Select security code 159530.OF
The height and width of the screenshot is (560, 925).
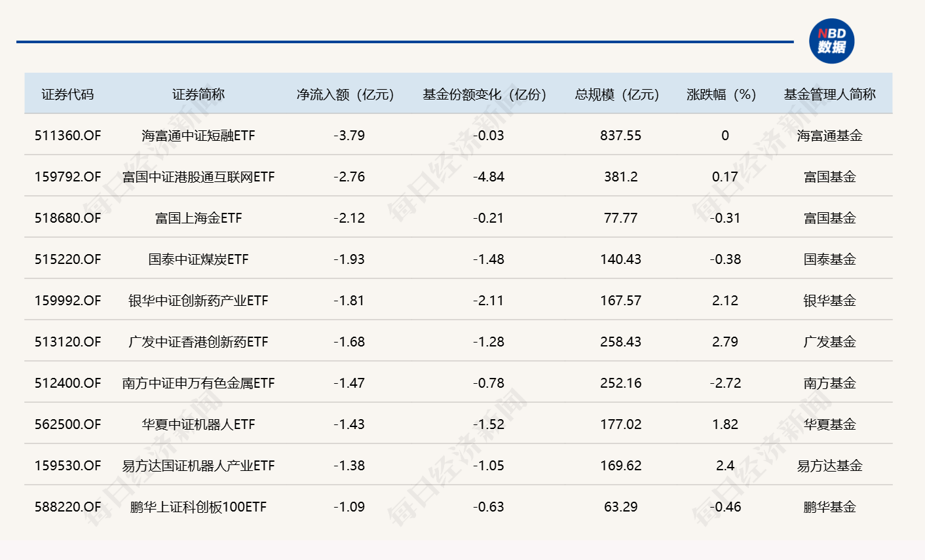[x=68, y=466]
